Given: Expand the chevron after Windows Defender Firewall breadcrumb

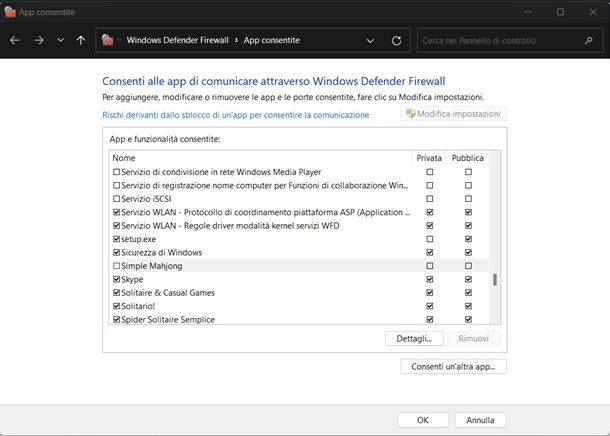Looking at the screenshot, I should (x=236, y=40).
